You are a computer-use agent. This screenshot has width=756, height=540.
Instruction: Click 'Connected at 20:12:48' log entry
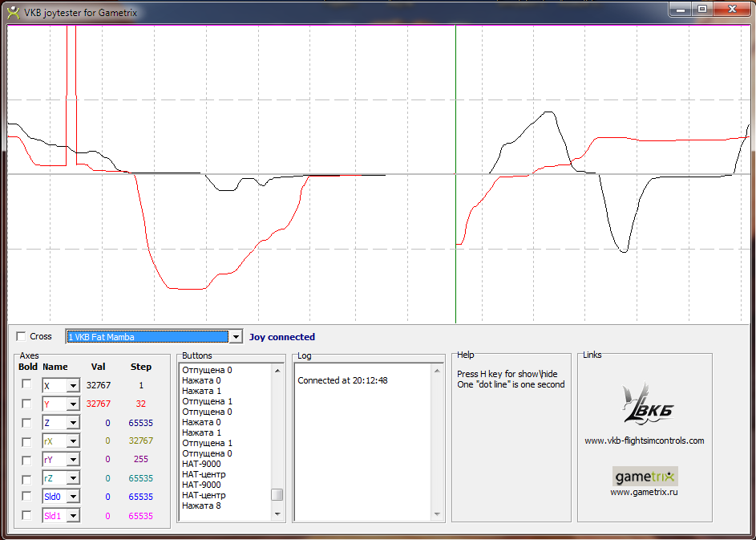[342, 380]
